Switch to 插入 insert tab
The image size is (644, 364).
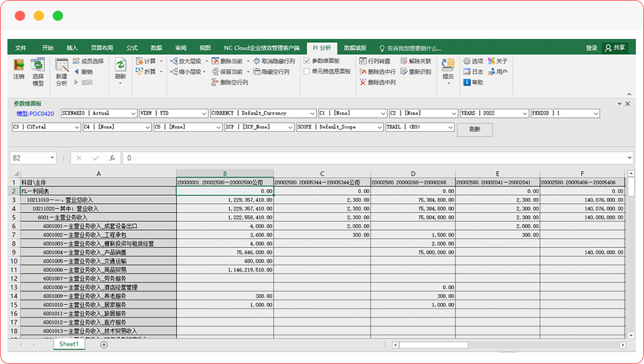tap(72, 48)
